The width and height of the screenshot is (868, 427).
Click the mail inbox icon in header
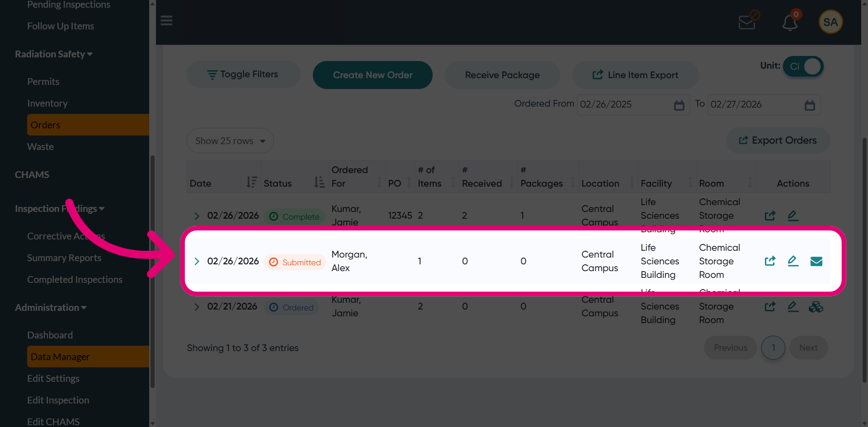point(747,22)
